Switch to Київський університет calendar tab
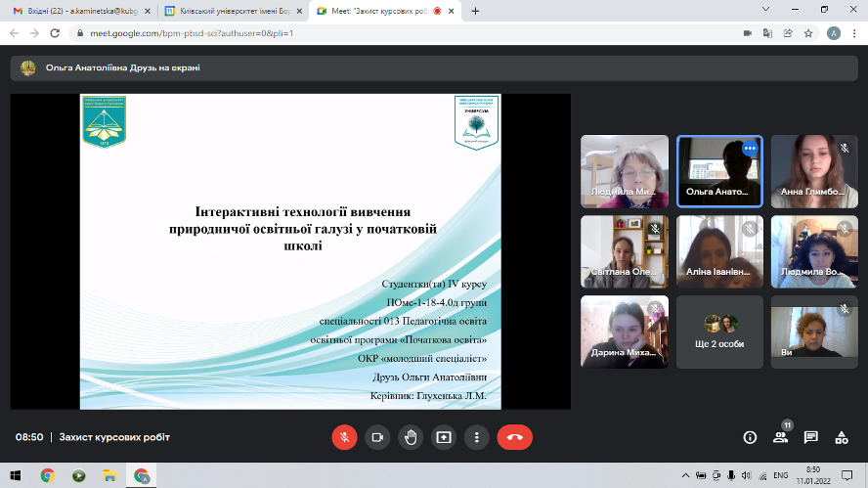Viewport: 868px width, 488px height. (233, 11)
